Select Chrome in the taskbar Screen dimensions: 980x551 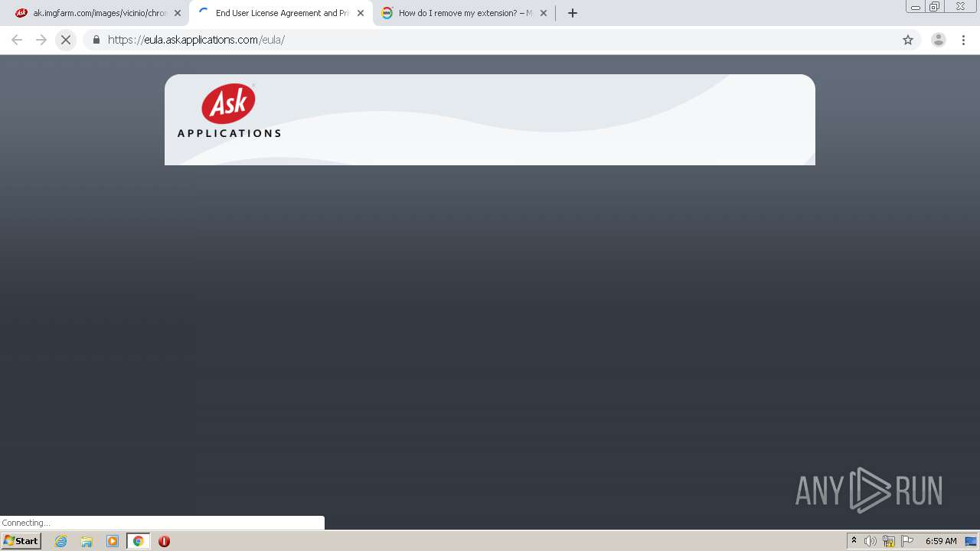[x=139, y=541]
